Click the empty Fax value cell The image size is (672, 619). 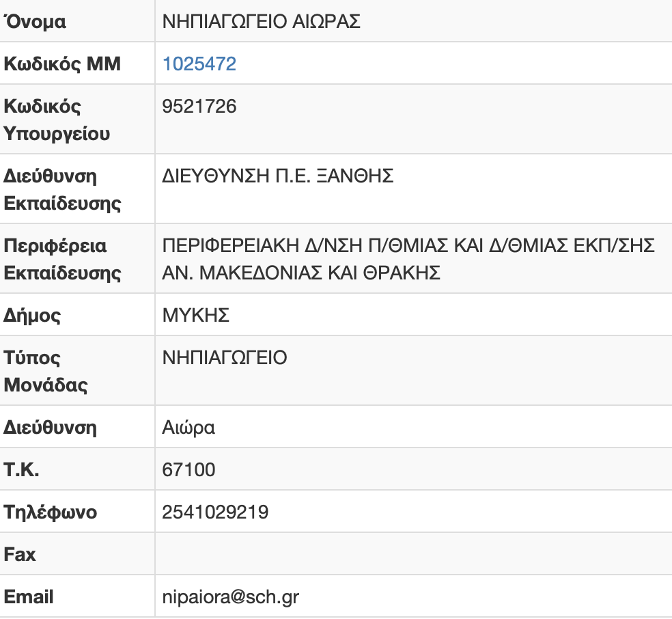(x=412, y=554)
